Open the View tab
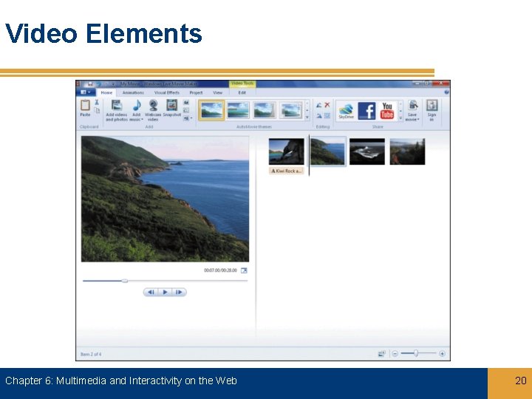The height and width of the screenshot is (399, 532). [217, 92]
